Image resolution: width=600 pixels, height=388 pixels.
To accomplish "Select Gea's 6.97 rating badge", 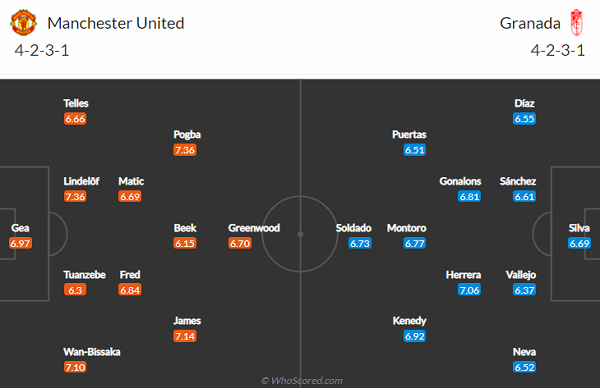I will [20, 243].
